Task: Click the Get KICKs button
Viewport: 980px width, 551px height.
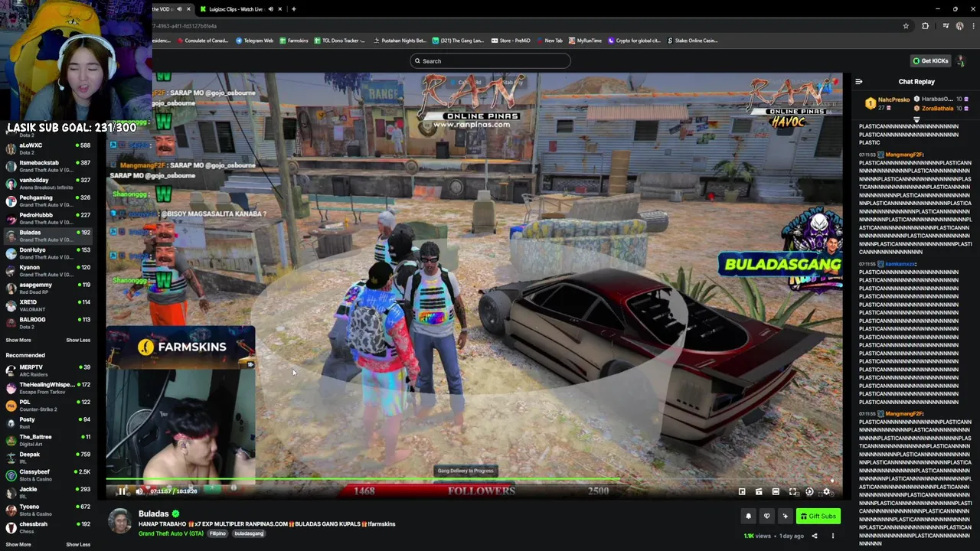Action: pos(930,60)
